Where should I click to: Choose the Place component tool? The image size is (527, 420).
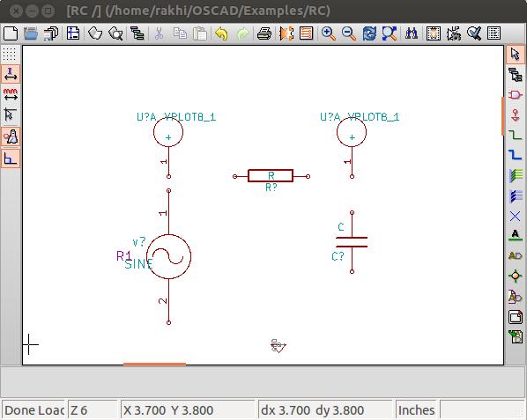coord(516,95)
